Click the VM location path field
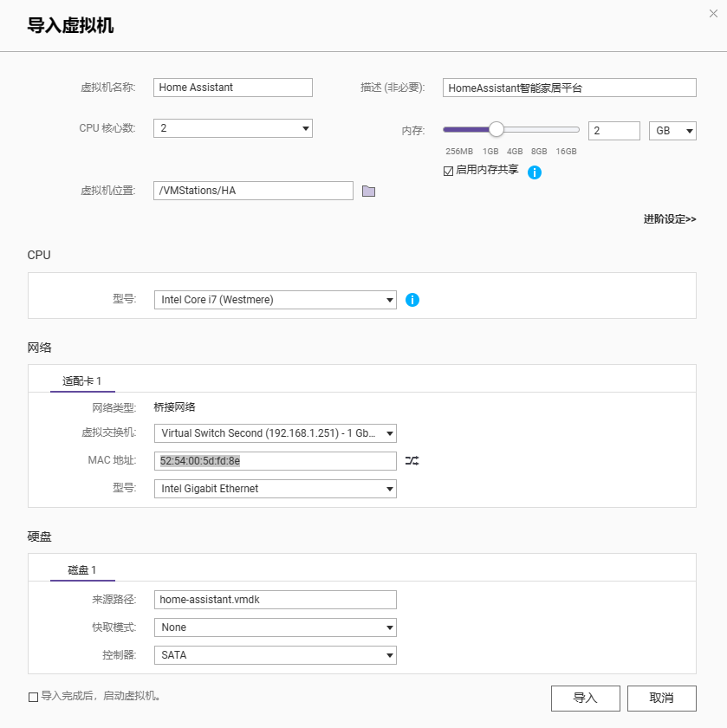The height and width of the screenshot is (728, 727). 253,191
